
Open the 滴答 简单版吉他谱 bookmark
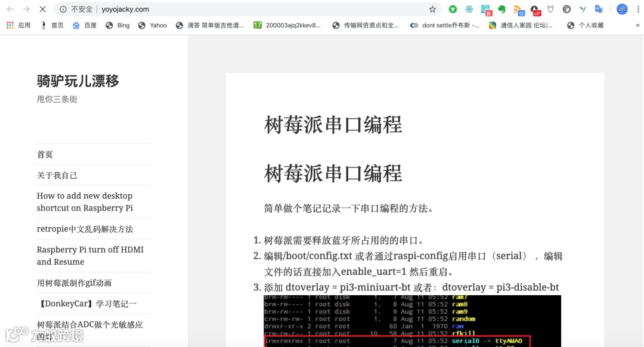[x=210, y=25]
